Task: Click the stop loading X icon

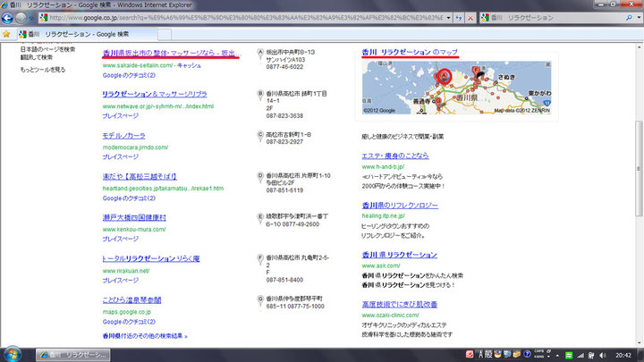Action: point(470,18)
